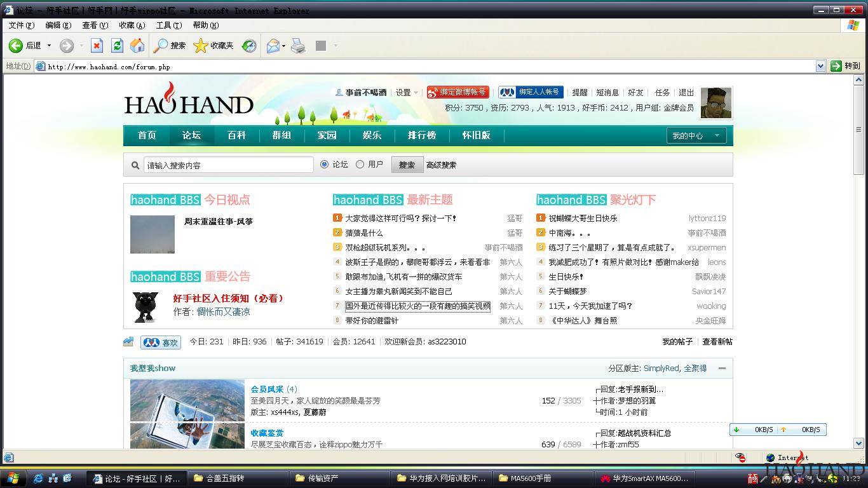Open the 搜索 magnifier in IE toolbar
The height and width of the screenshot is (488, 868).
[170, 46]
